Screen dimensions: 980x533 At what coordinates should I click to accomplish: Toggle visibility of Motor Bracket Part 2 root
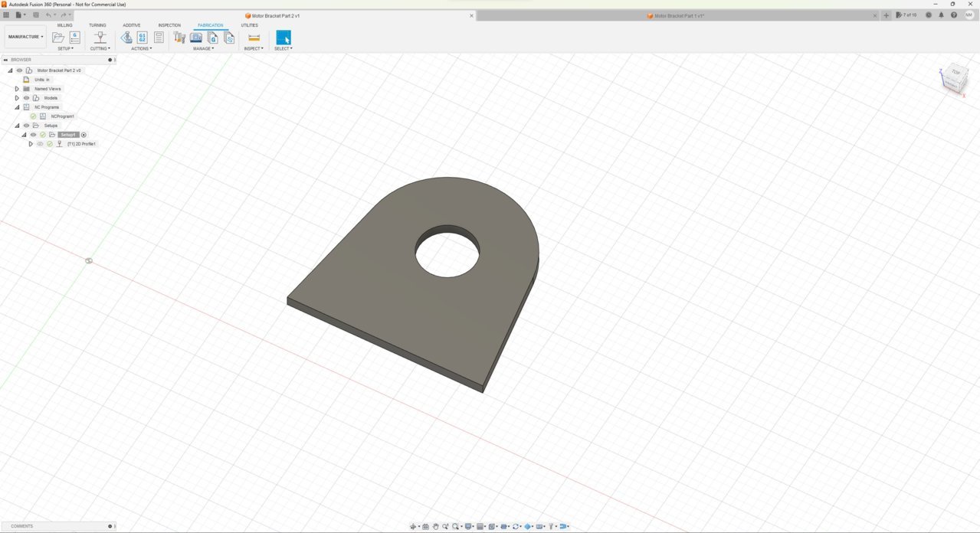(x=20, y=70)
